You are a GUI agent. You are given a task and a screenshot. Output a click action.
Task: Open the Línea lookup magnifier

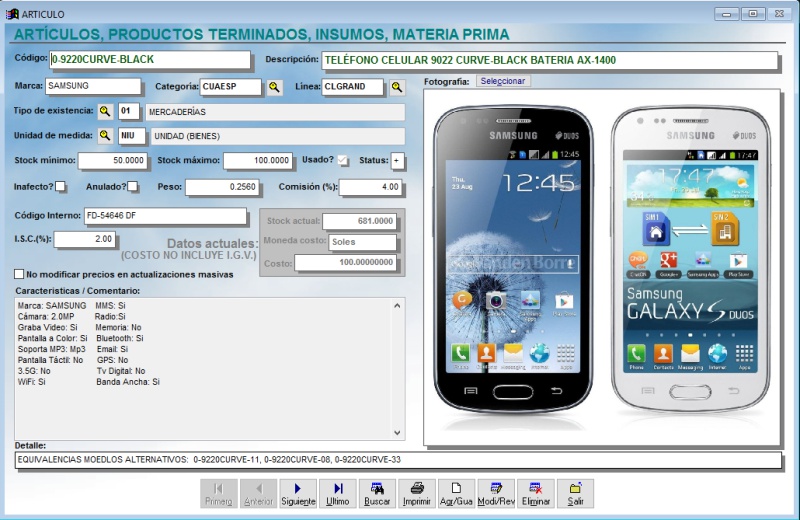pos(397,87)
